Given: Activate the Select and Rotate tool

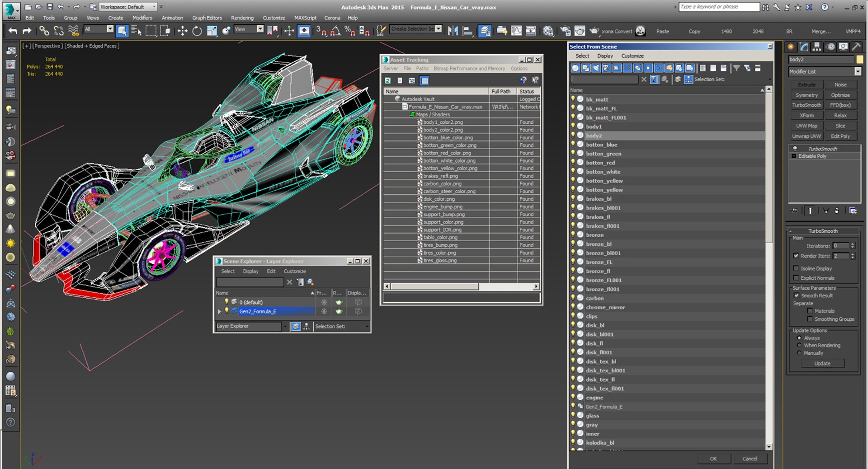Looking at the screenshot, I should pos(197,31).
